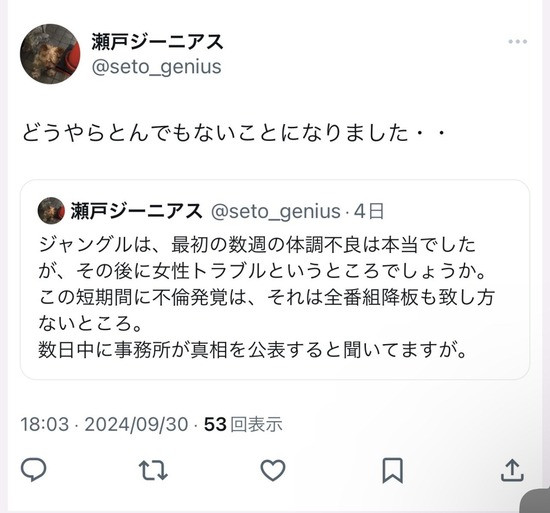Open the small avatar in quoted tweet
The width and height of the screenshot is (550, 513).
click(51, 211)
